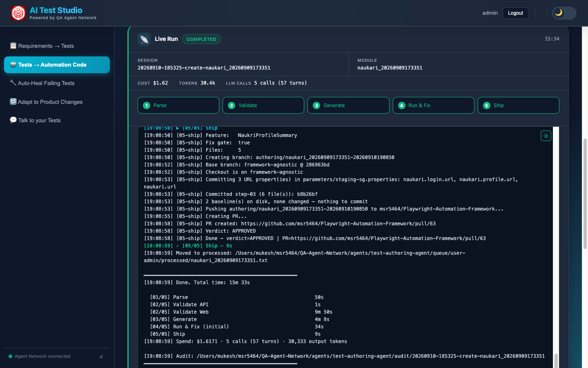Screen dimensions: 588x368
Task: Click the log panel scrollbar thumb
Action: pos(556,361)
